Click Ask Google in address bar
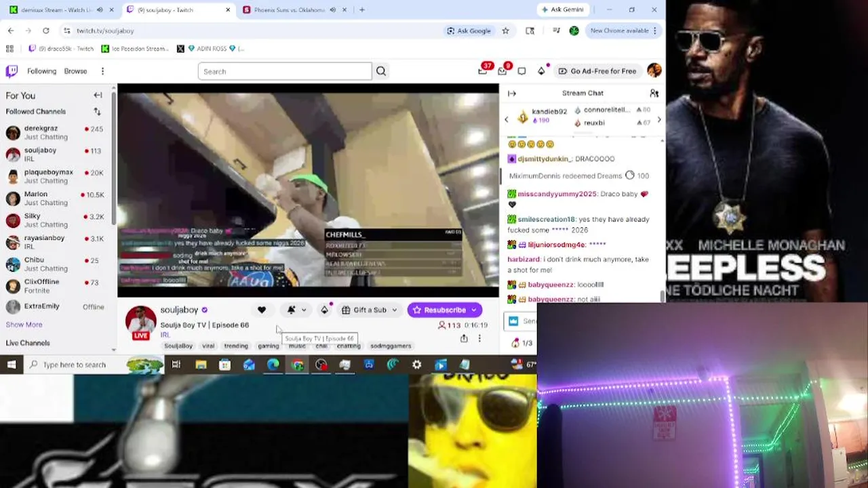The width and height of the screenshot is (868, 488). [469, 30]
